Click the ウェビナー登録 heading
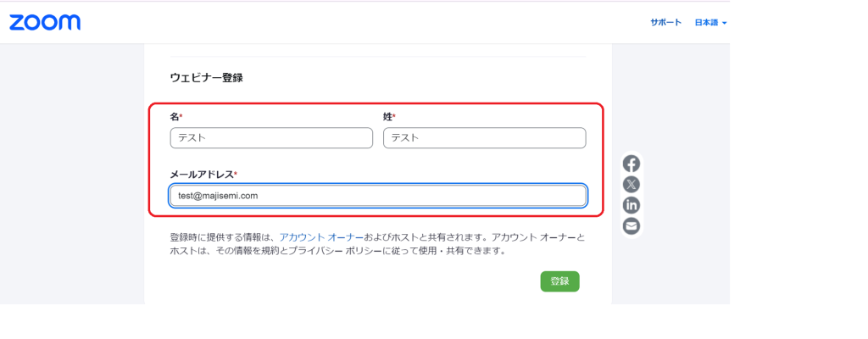Viewport: 868px width, 339px height. click(207, 78)
